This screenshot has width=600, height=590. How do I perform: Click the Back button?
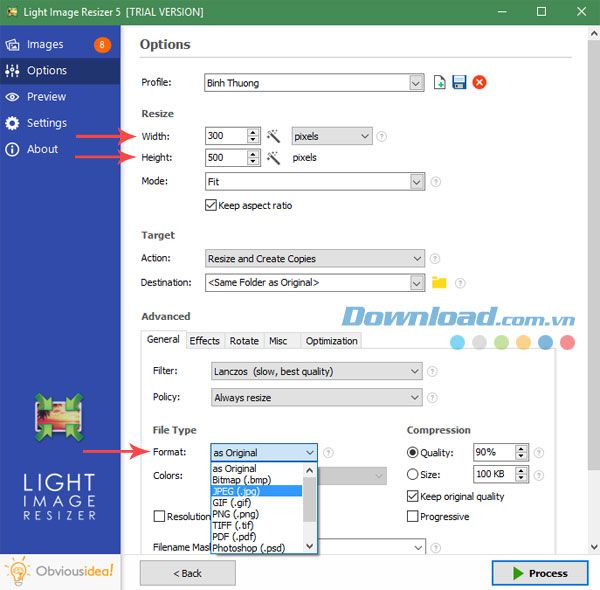click(x=188, y=573)
